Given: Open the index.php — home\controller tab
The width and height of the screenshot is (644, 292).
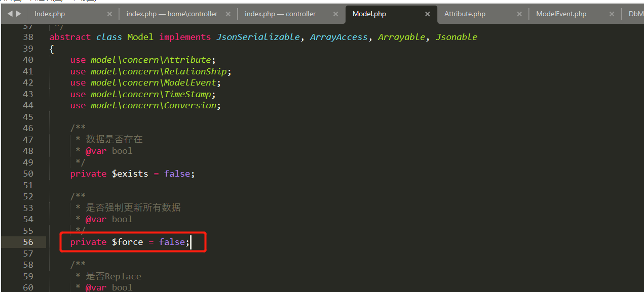Looking at the screenshot, I should (171, 14).
